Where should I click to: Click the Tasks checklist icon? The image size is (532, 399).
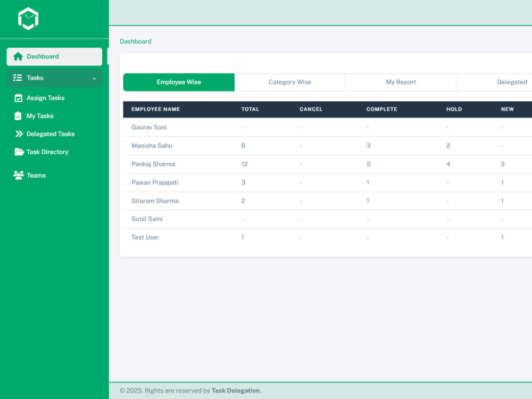[18, 78]
